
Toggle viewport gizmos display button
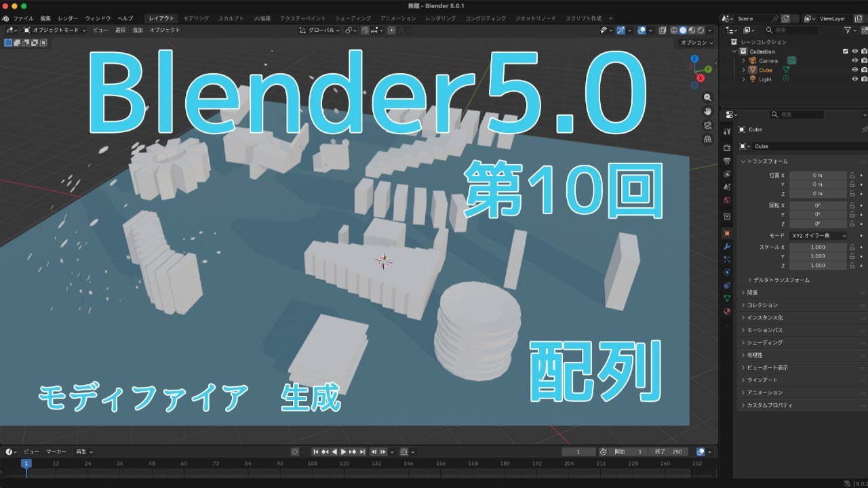click(x=620, y=30)
